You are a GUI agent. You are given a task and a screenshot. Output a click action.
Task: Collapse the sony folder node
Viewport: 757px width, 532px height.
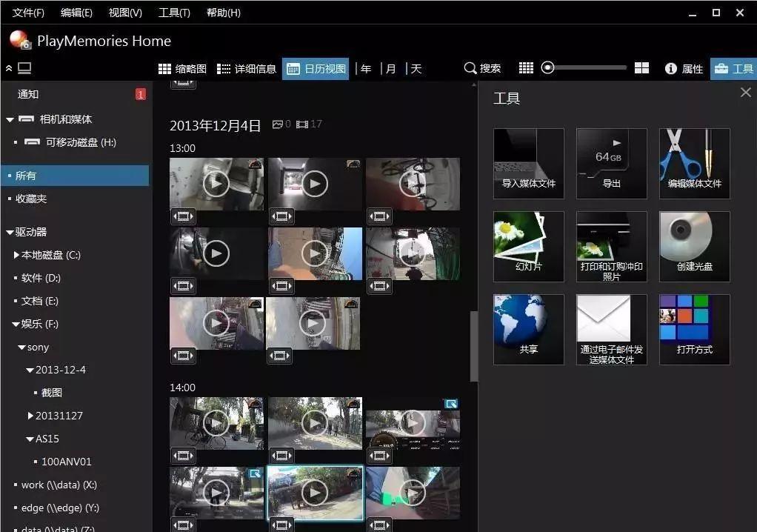(x=21, y=347)
